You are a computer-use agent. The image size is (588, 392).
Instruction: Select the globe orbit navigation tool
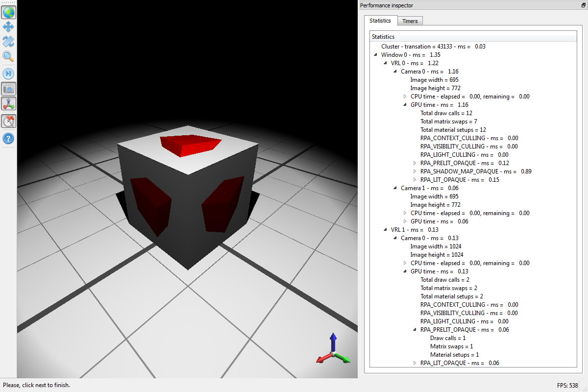(8, 12)
